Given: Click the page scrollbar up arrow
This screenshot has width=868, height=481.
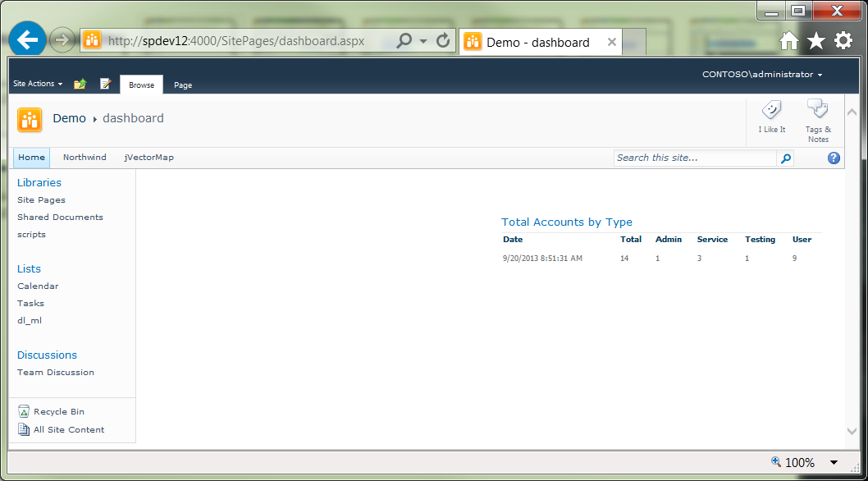Looking at the screenshot, I should point(852,112).
